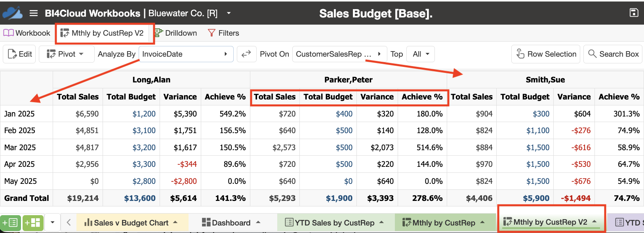This screenshot has height=233, width=644.
Task: Open the Top All dropdown
Action: [421, 54]
